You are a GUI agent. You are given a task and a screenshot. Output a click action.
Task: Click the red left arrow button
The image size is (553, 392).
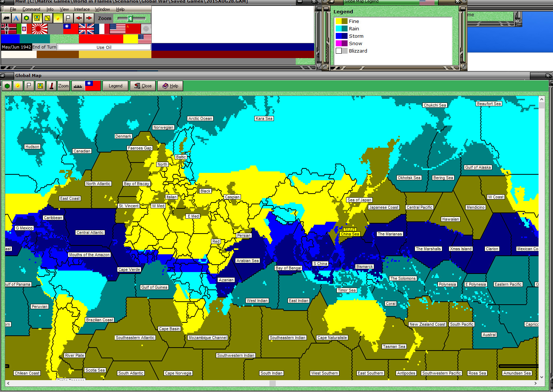point(78,18)
